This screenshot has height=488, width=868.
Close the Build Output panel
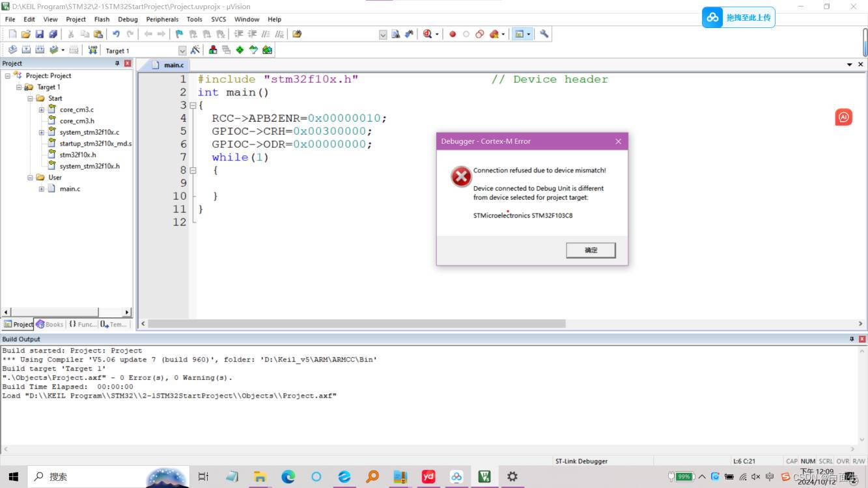click(x=862, y=339)
